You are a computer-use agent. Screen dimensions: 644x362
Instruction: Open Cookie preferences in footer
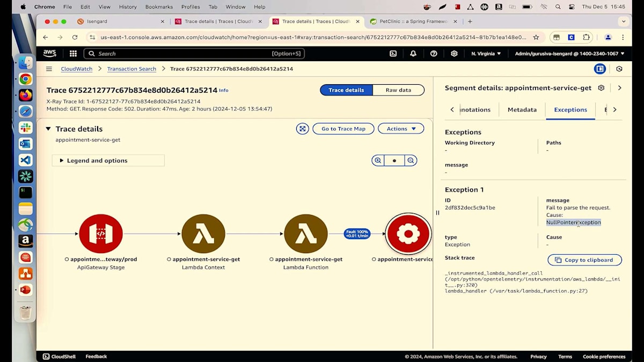pyautogui.click(x=604, y=357)
